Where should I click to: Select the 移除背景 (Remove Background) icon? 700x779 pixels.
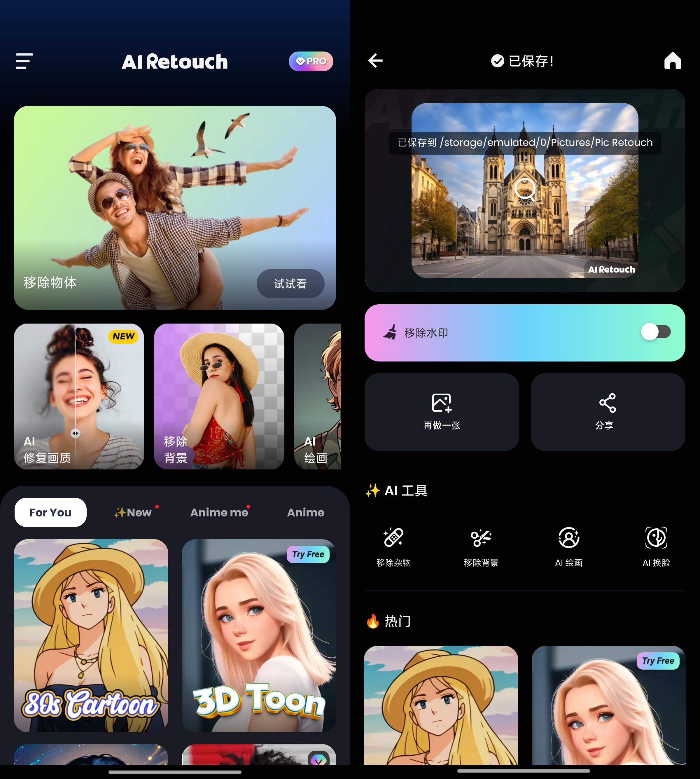[x=480, y=539]
